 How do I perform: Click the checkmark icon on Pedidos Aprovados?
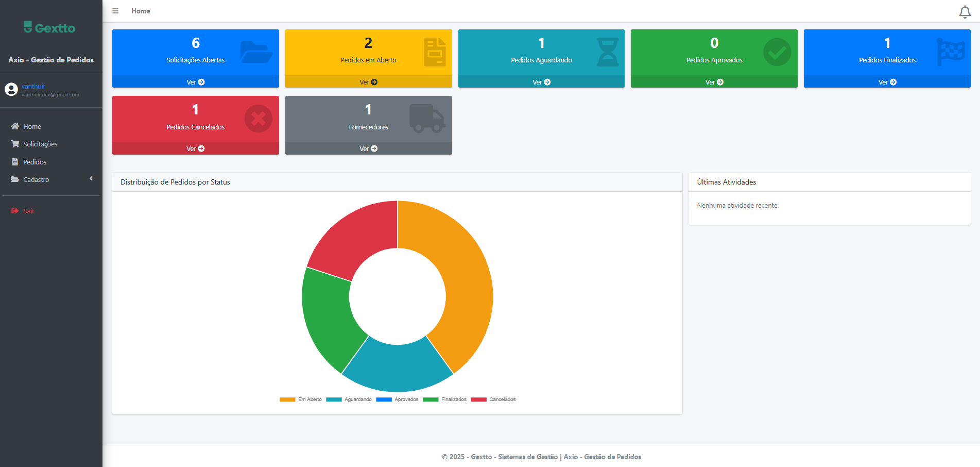(777, 52)
